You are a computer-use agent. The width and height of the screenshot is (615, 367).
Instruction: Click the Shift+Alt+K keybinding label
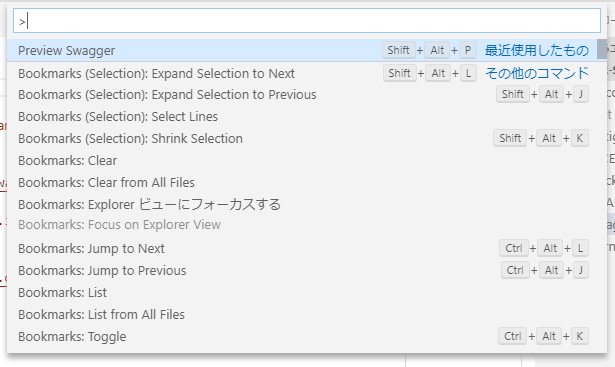tap(541, 138)
